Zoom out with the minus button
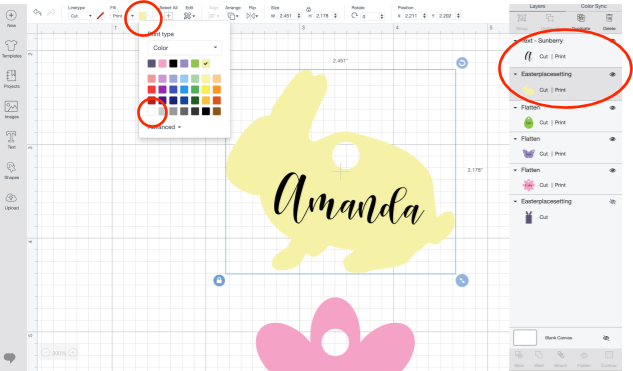The width and height of the screenshot is (633, 371). tap(46, 352)
